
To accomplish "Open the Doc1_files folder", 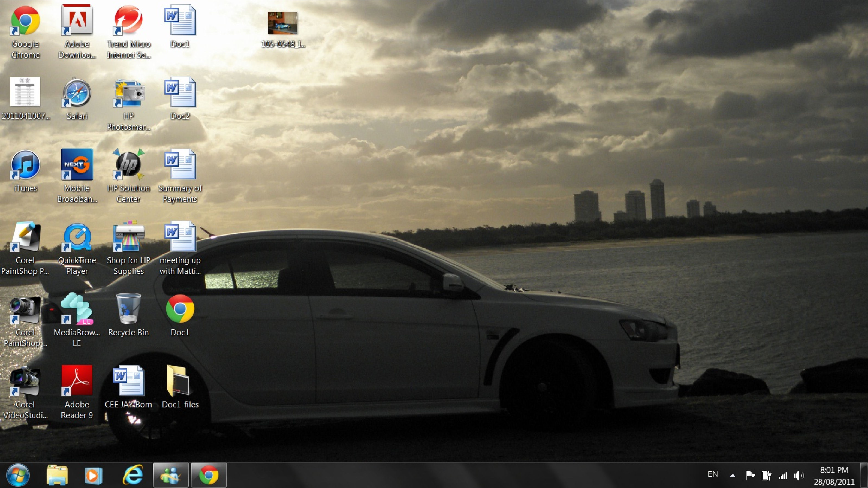I will 180,387.
